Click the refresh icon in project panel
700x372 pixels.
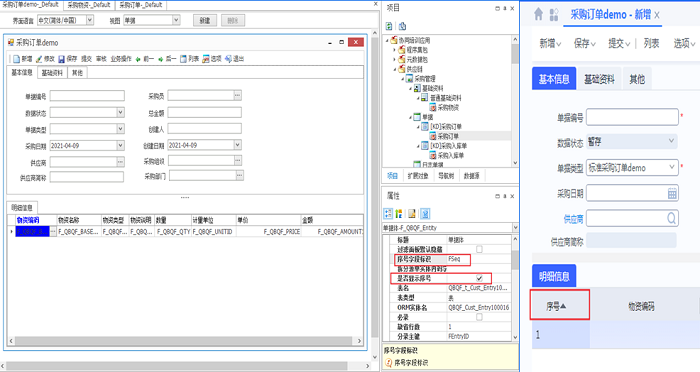pyautogui.click(x=389, y=26)
